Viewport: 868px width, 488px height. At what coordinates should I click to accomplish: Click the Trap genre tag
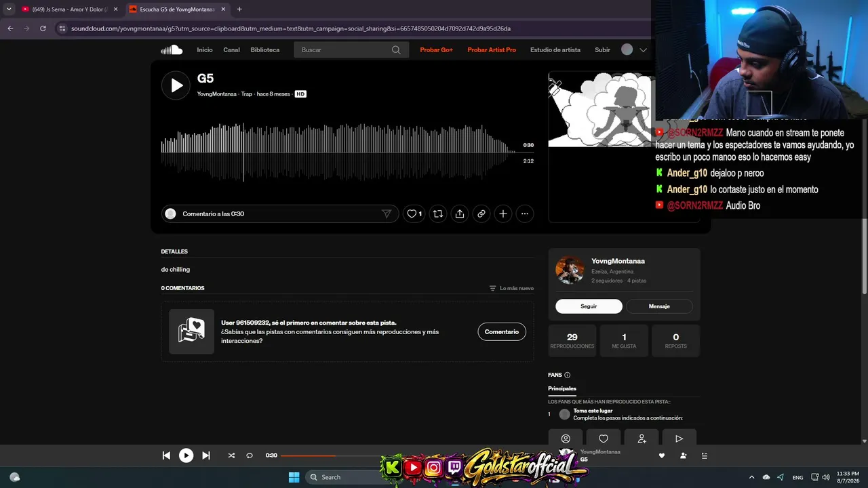[x=247, y=94]
